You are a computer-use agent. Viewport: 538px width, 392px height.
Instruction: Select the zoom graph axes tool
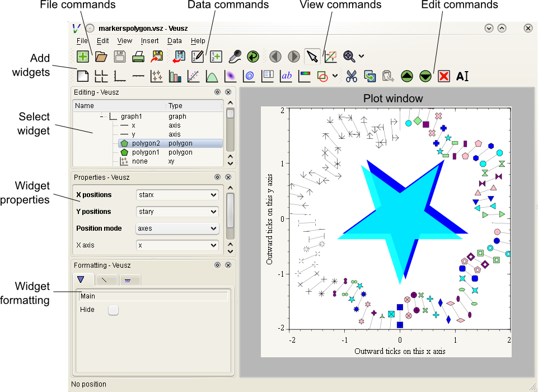(x=330, y=57)
